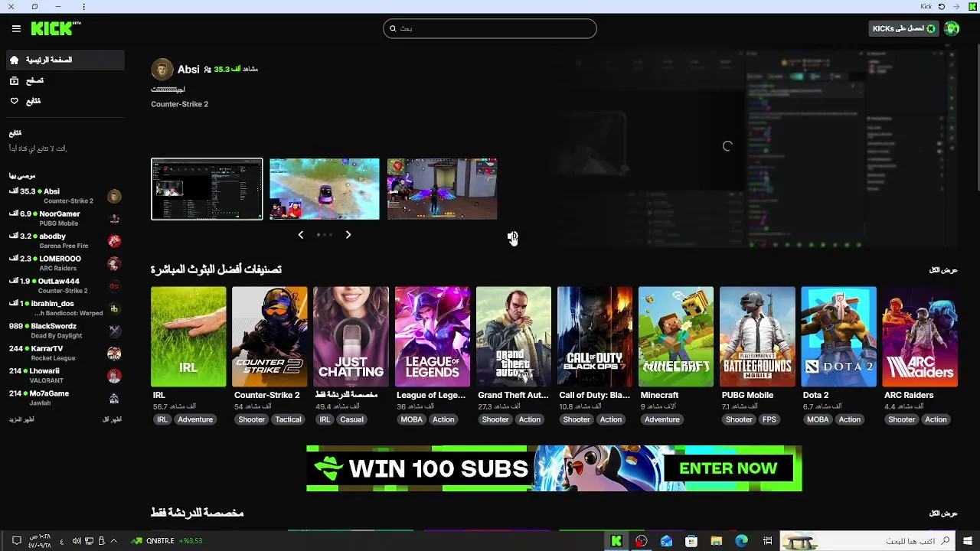Go to previous featured carousel slide
This screenshot has width=980, height=551.
point(301,235)
